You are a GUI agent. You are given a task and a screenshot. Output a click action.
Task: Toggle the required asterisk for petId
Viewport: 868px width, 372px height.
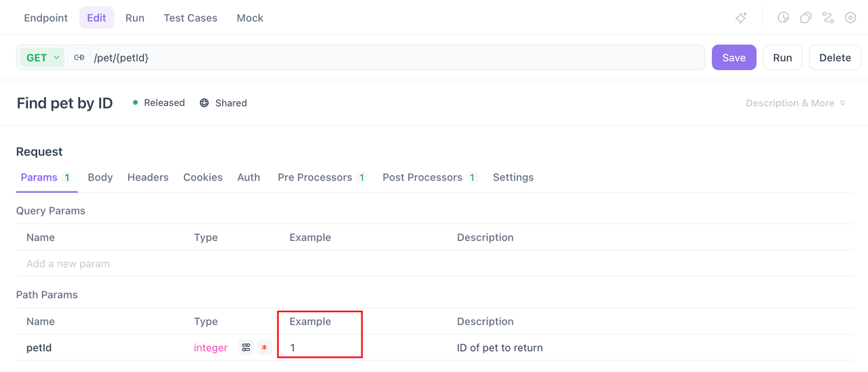click(x=264, y=348)
